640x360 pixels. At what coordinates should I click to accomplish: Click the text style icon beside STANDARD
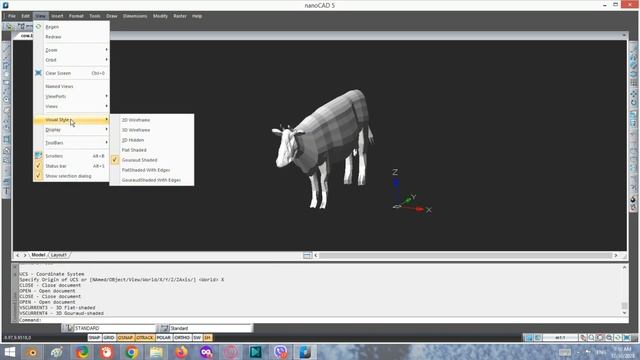tap(69, 328)
